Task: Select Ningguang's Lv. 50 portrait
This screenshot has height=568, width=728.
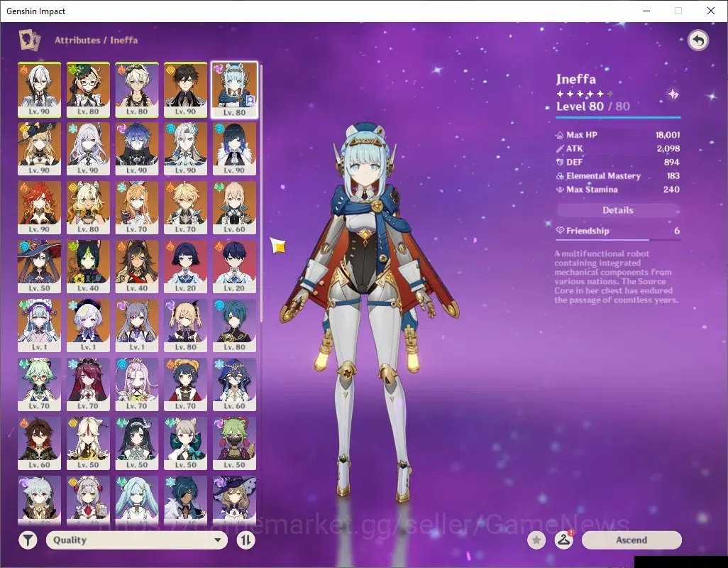Action: point(88,444)
